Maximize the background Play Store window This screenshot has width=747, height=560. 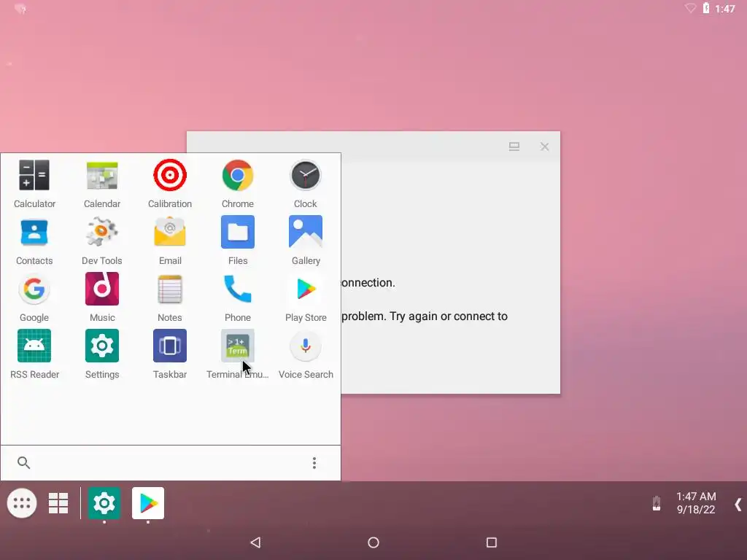(514, 147)
